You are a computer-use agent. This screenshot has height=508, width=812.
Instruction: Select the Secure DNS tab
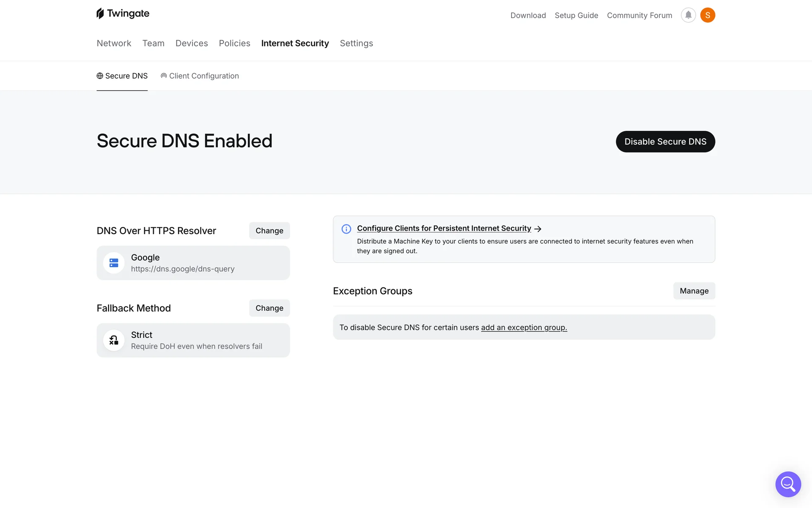tap(122, 76)
